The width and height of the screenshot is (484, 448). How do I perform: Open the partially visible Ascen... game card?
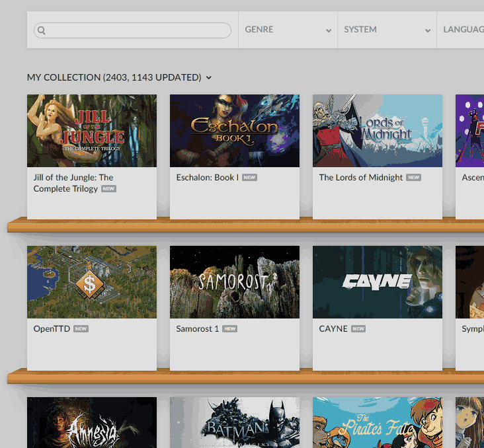tap(470, 157)
